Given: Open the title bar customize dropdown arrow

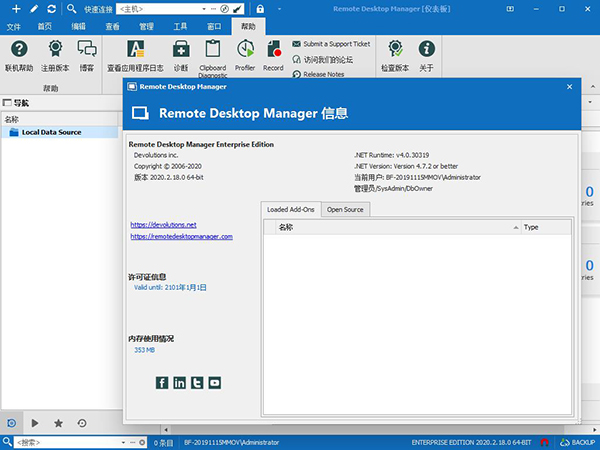Looking at the screenshot, I should (x=279, y=9).
